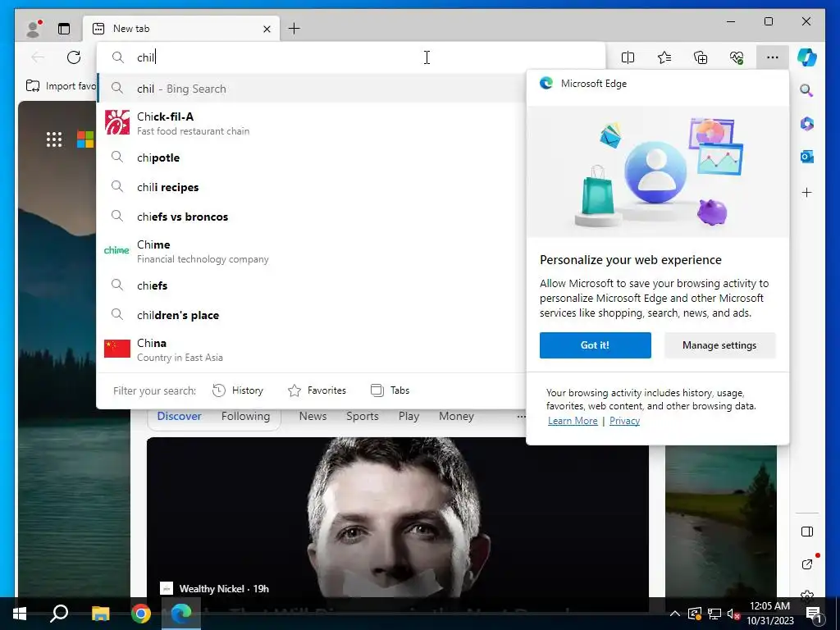The image size is (840, 630).
Task: Switch to Following feed tab
Action: click(246, 416)
